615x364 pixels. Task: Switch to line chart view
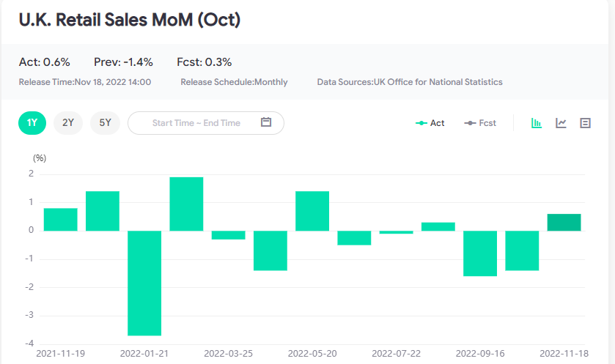pyautogui.click(x=561, y=123)
